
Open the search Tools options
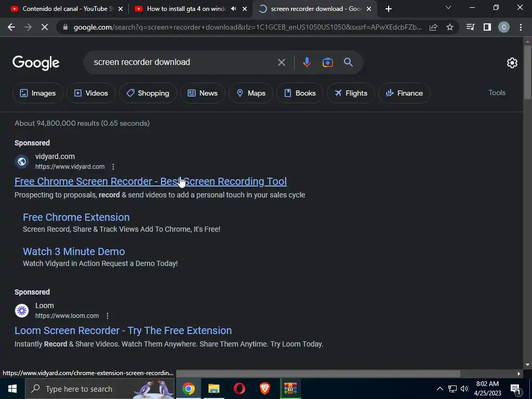click(x=497, y=92)
